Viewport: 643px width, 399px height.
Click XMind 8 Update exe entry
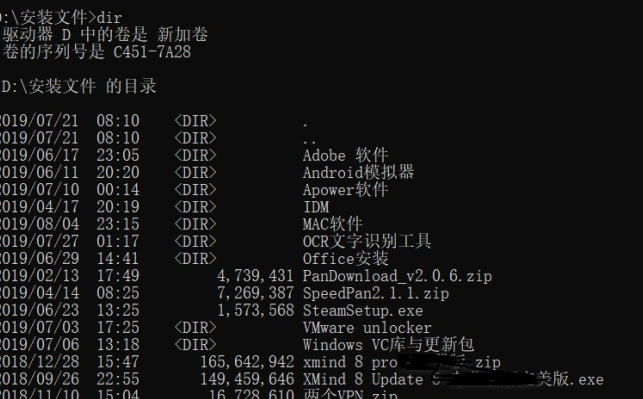coord(453,379)
